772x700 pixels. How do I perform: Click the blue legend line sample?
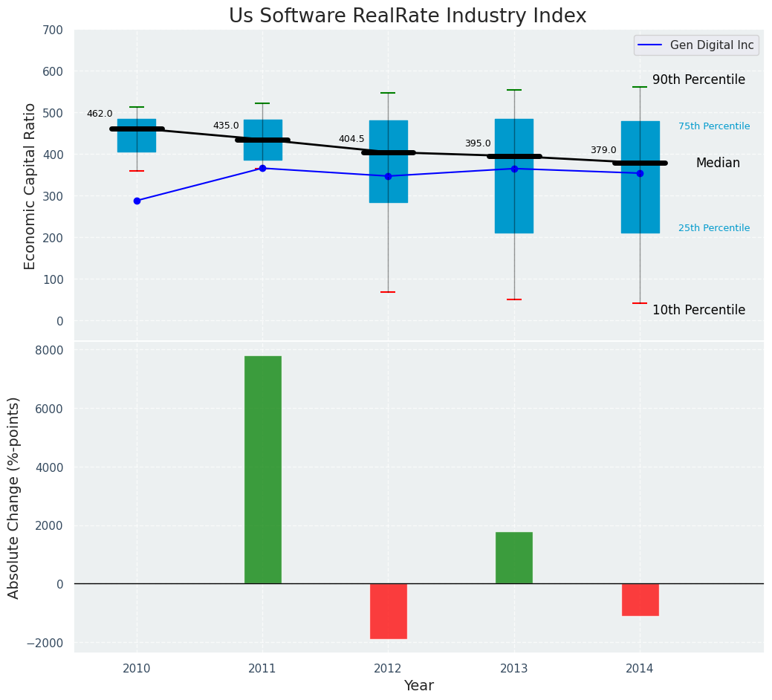tap(650, 45)
